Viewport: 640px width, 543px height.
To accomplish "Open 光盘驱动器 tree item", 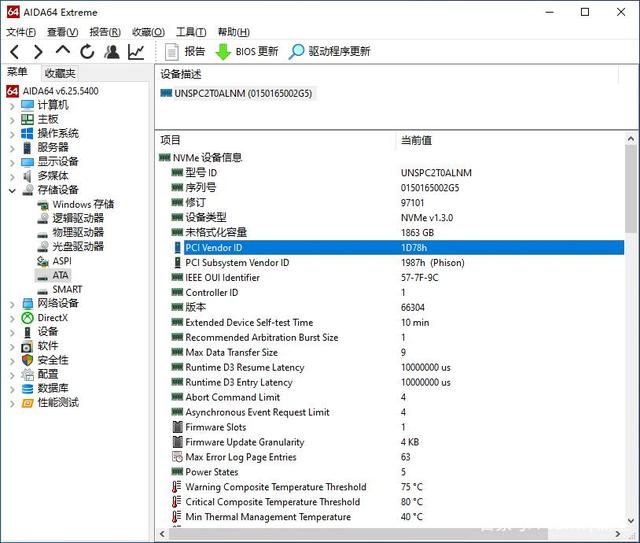I will [78, 246].
